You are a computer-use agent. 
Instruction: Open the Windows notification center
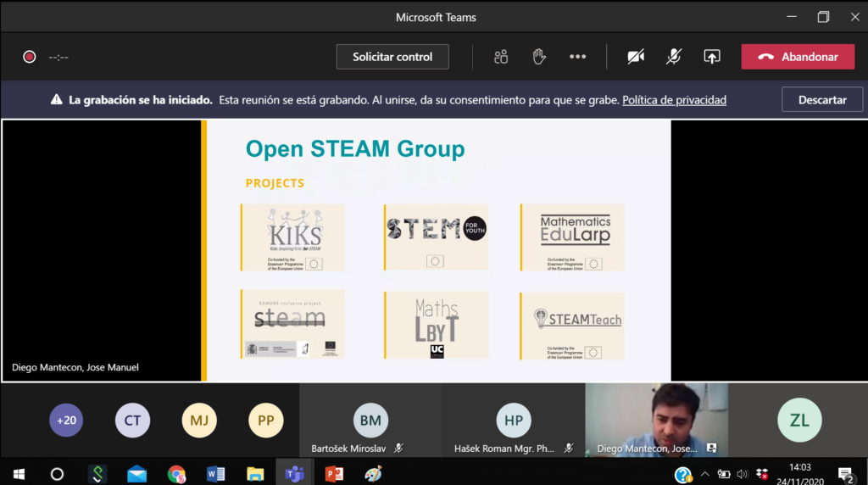coord(845,475)
